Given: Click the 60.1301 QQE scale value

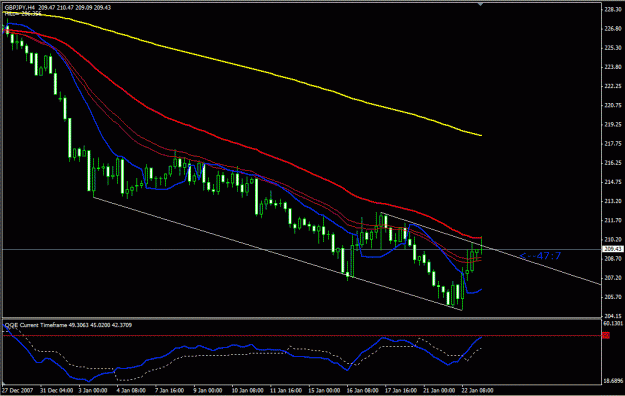Looking at the screenshot, I should click(613, 323).
